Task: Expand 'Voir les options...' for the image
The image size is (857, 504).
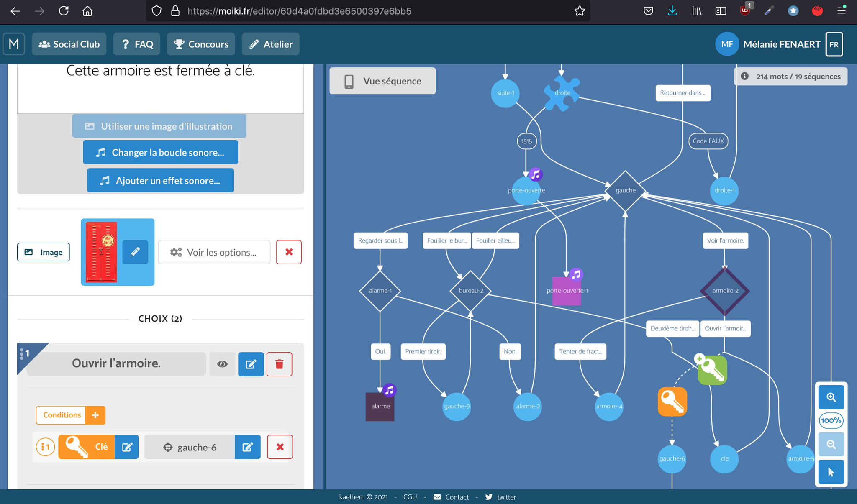Action: (214, 252)
